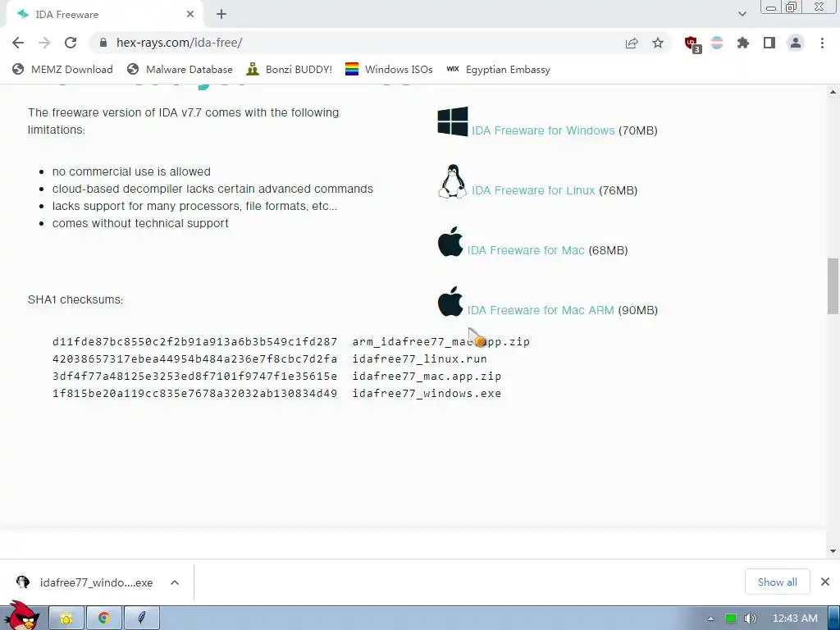Download IDA Freeware for Mac

[526, 251]
